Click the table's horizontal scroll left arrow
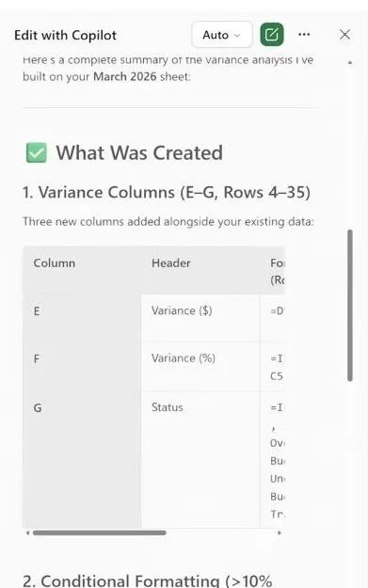This screenshot has width=368, height=588. pos(27,532)
